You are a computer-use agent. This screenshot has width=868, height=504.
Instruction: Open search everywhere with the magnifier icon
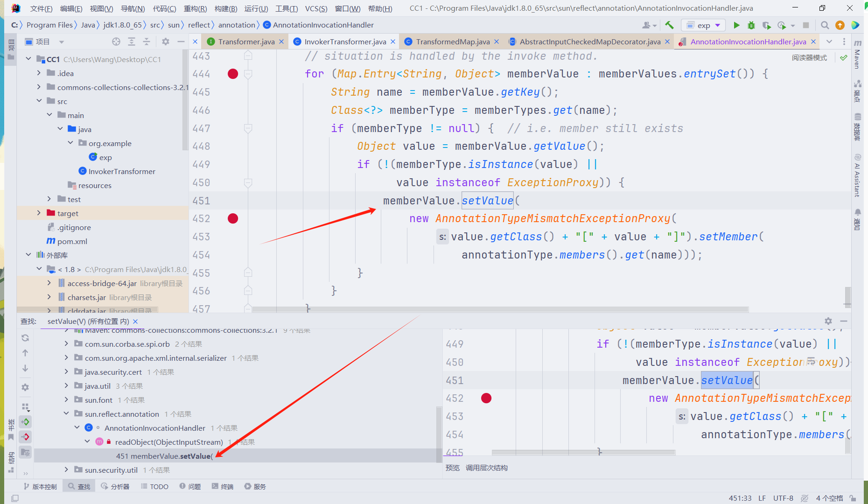pyautogui.click(x=825, y=25)
